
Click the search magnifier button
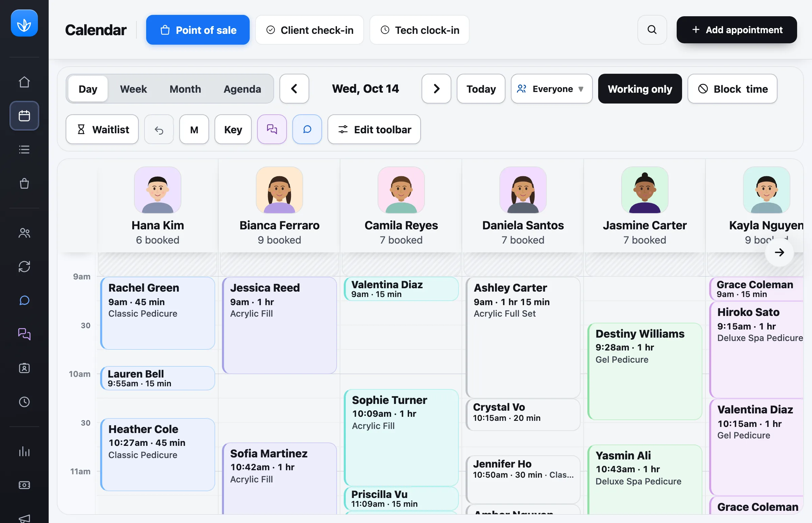652,30
